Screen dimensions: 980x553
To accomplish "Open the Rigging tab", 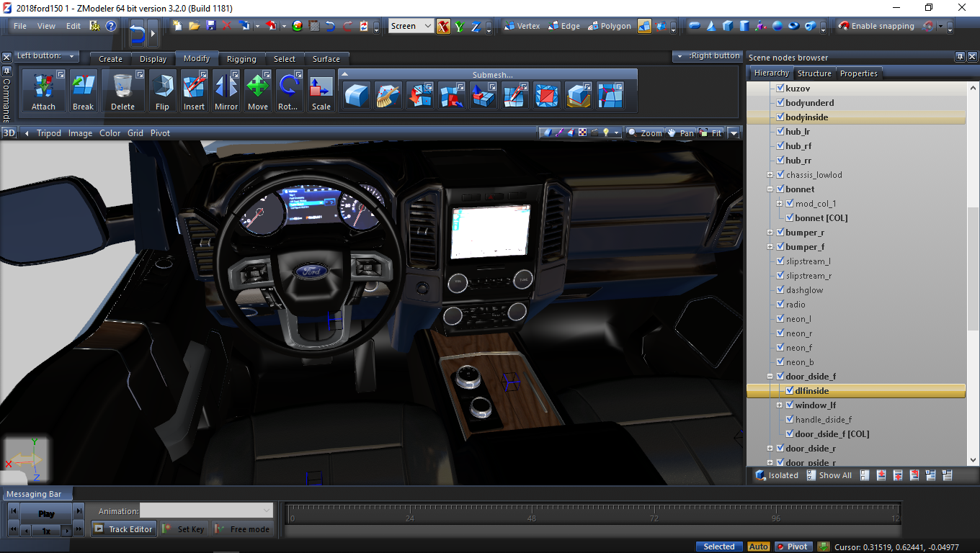I will 241,59.
